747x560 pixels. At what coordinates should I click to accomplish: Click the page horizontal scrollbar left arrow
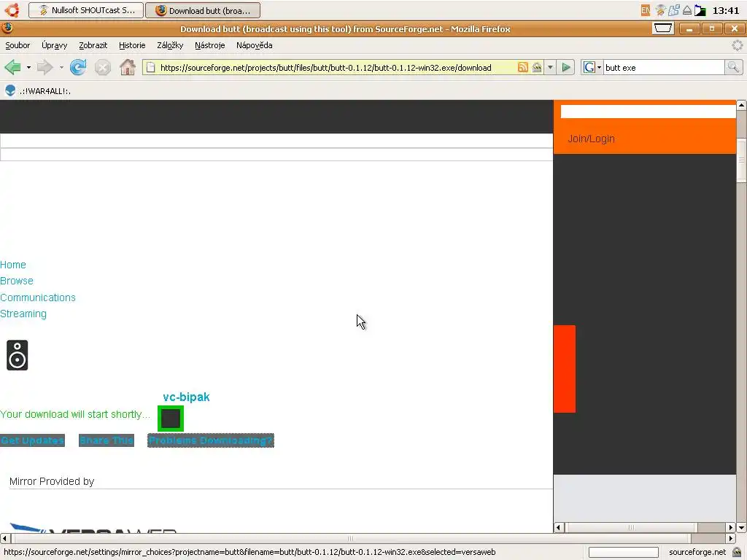[4, 539]
